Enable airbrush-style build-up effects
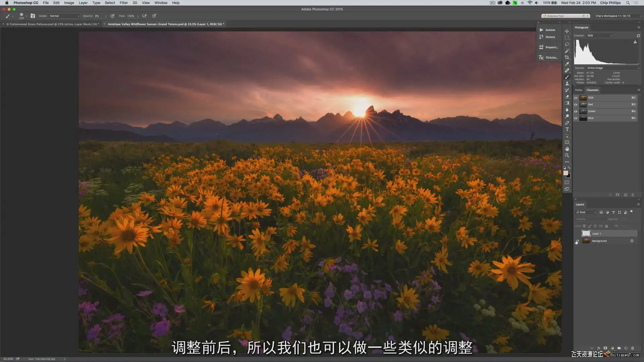 145,16
